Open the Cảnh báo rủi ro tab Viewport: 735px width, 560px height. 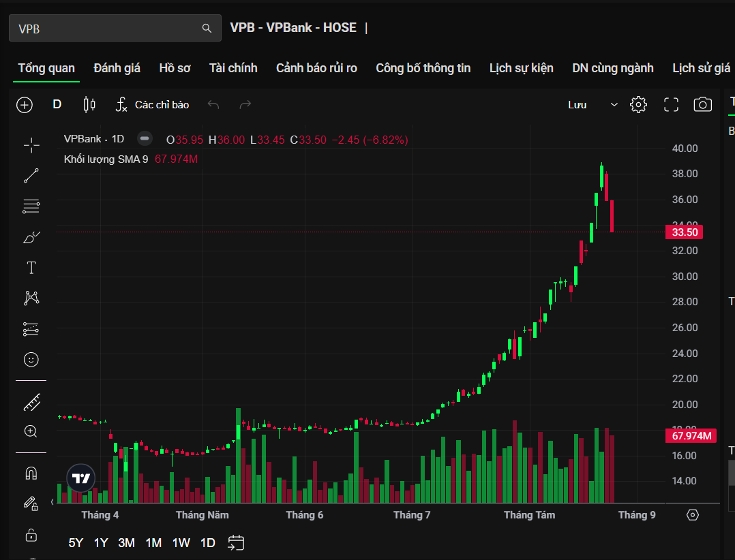316,68
